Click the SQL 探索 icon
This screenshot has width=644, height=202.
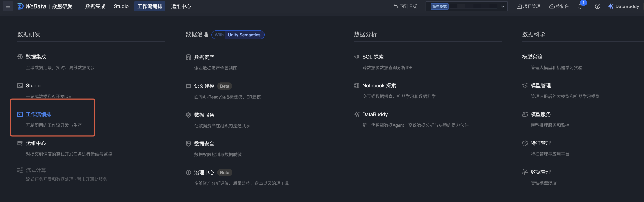click(356, 57)
